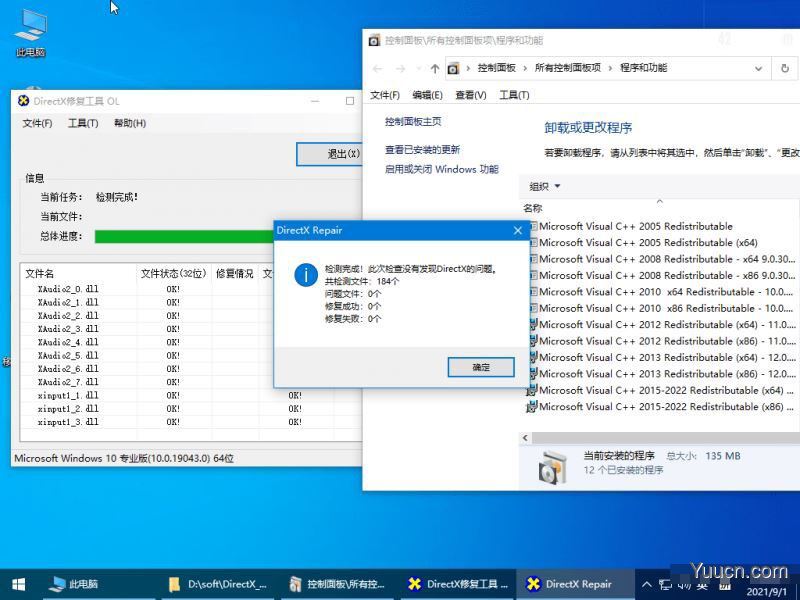Click the 2021/9/1 taskbar date

click(x=767, y=592)
